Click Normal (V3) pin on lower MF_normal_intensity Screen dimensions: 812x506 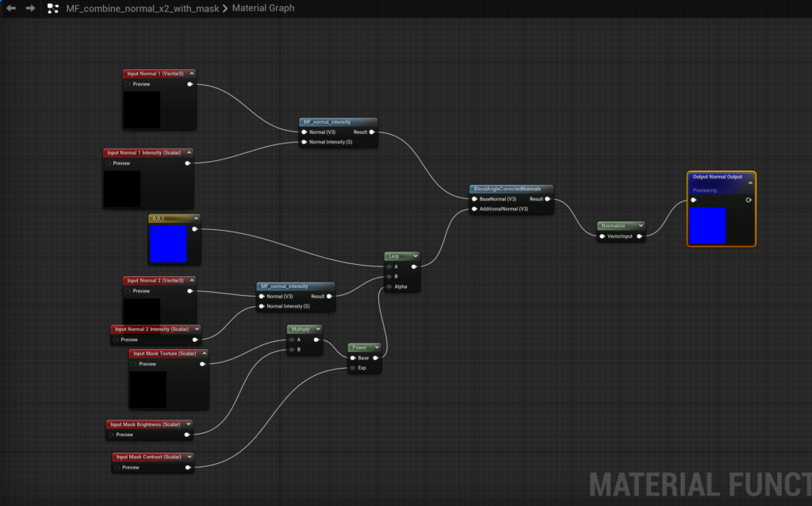point(262,297)
